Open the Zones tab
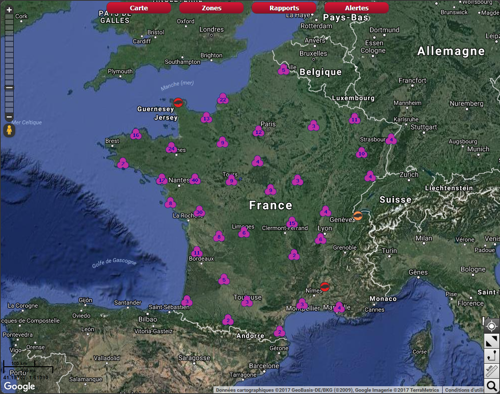The height and width of the screenshot is (394, 500). click(x=211, y=8)
